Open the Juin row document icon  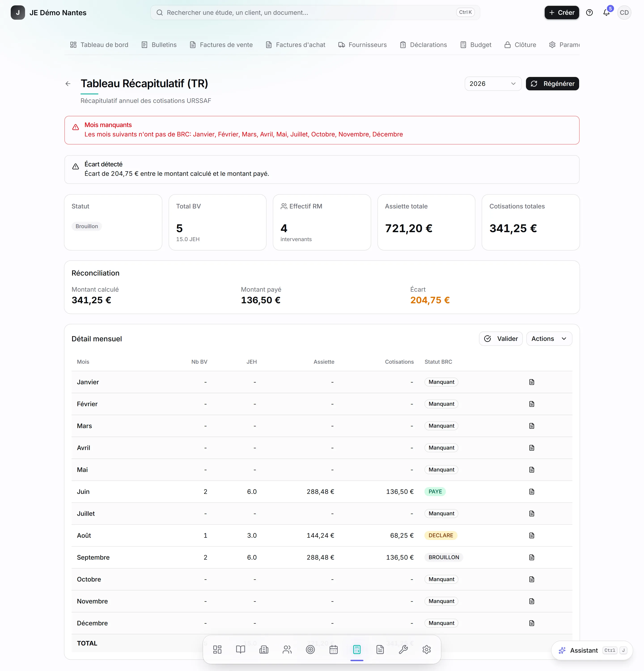point(532,492)
